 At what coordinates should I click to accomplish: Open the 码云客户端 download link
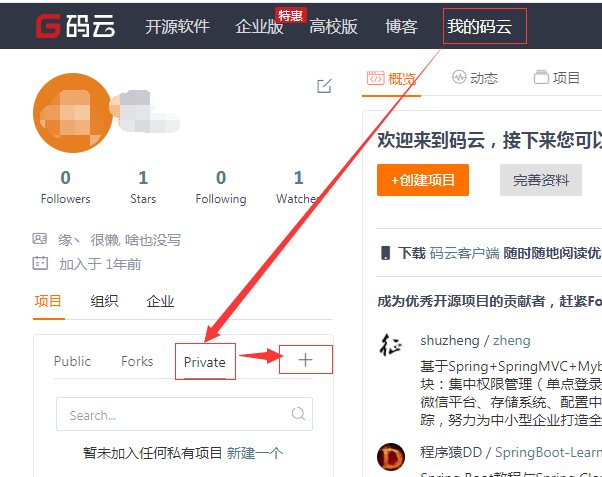(465, 253)
